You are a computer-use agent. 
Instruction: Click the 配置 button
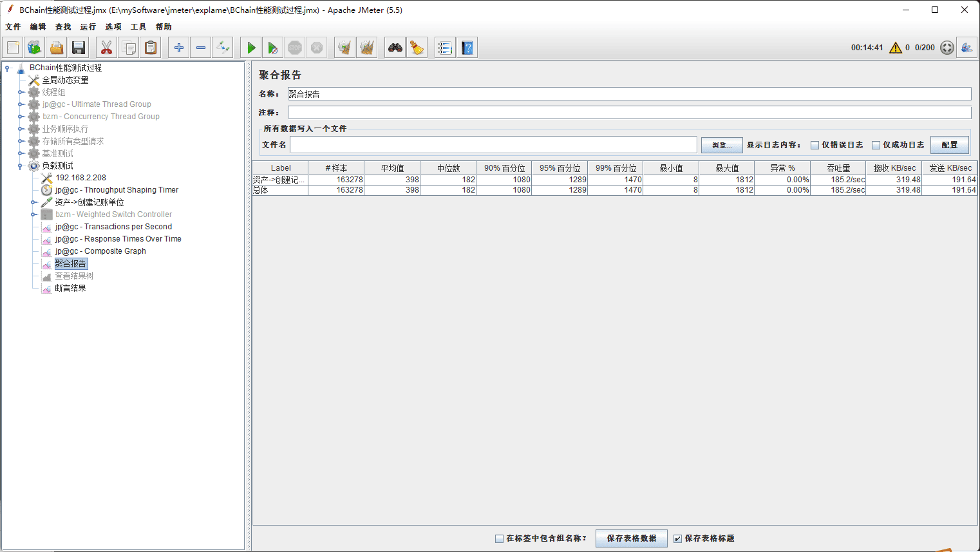pyautogui.click(x=949, y=145)
